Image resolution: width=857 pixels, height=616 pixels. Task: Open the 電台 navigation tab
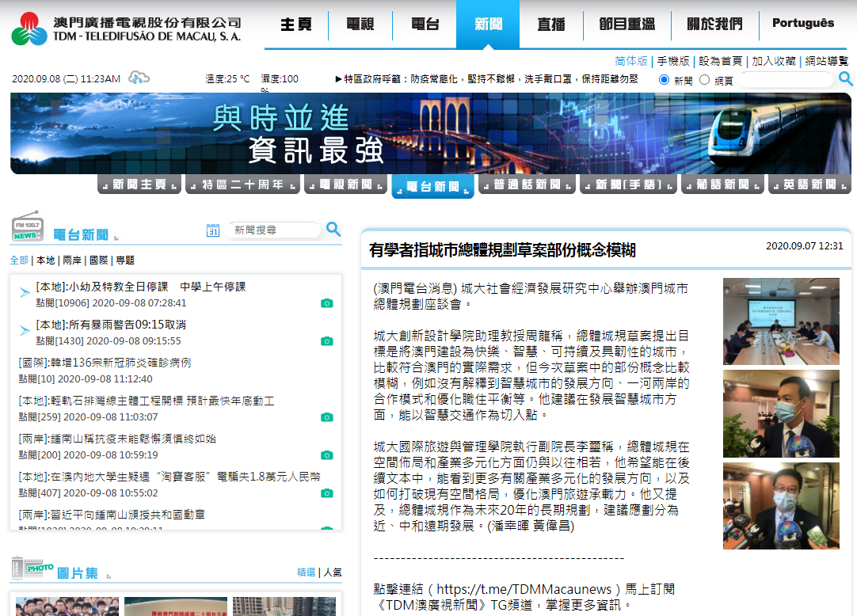tap(425, 25)
